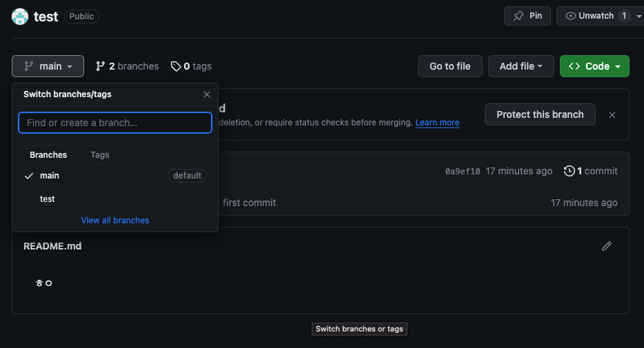Edit README.md with pencil icon

(607, 246)
